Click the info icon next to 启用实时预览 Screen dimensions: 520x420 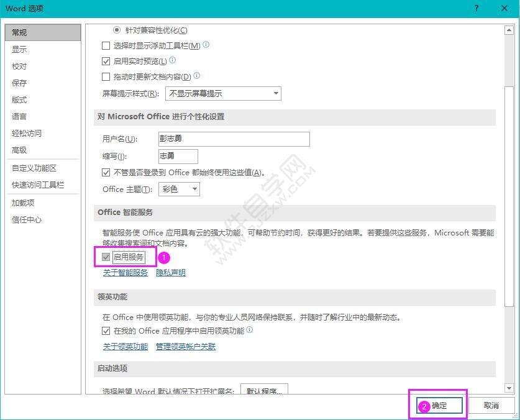tap(173, 60)
